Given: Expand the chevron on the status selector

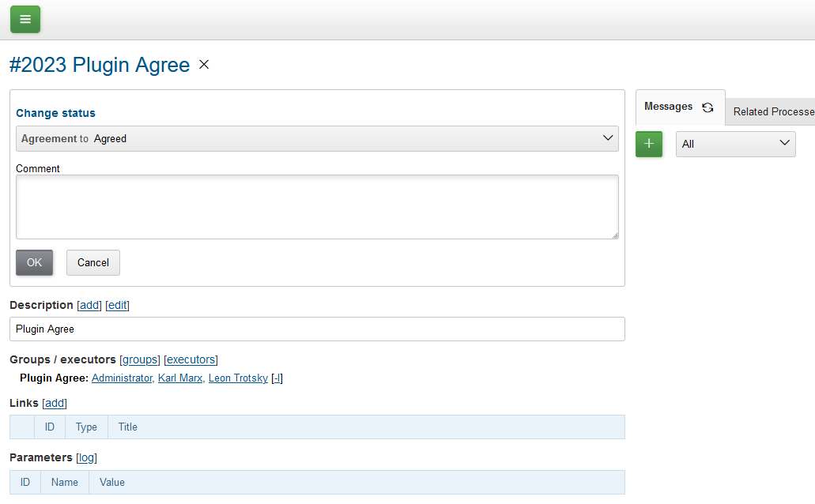Looking at the screenshot, I should pos(608,138).
